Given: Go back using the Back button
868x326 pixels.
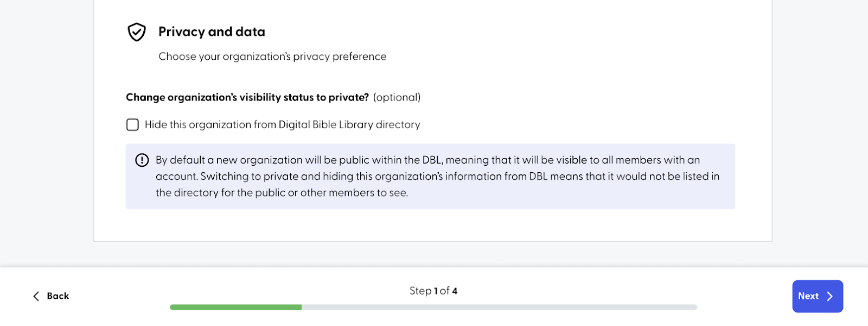Looking at the screenshot, I should coord(51,296).
